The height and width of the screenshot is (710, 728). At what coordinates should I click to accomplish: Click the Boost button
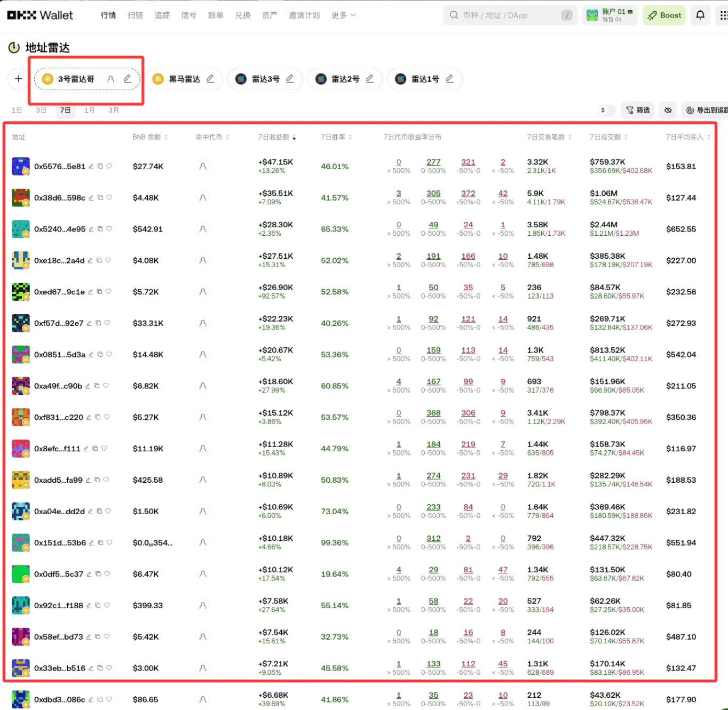[664, 15]
